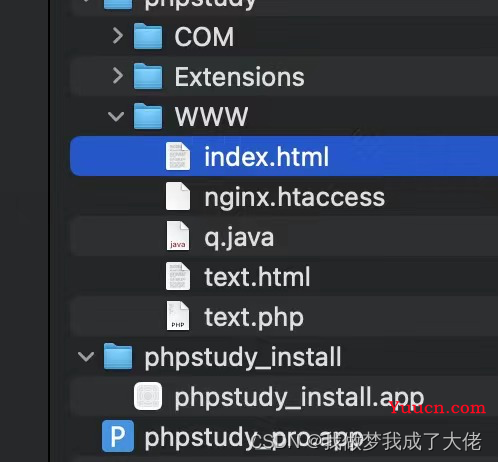498x462 pixels.
Task: Click the WWW folder icon
Action: coord(148,116)
